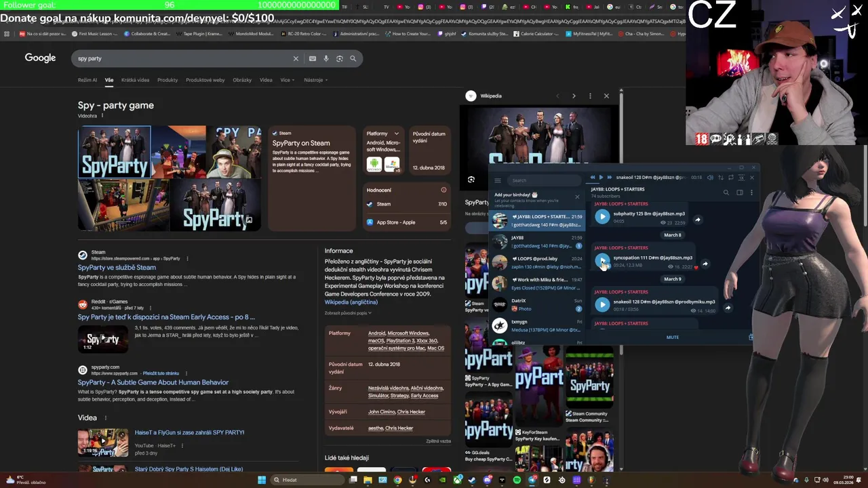The image size is (868, 488).
Task: Open the Steam 7/10 rating row
Action: [407, 204]
